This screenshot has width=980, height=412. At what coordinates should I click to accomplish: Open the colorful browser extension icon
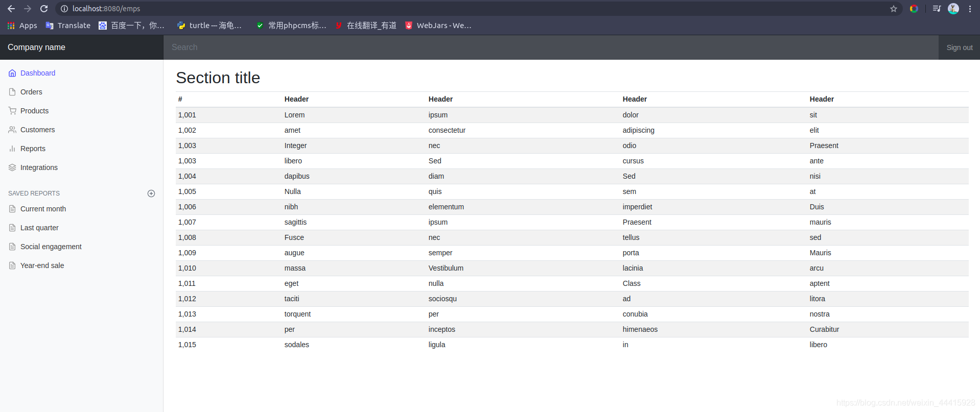pos(914,9)
